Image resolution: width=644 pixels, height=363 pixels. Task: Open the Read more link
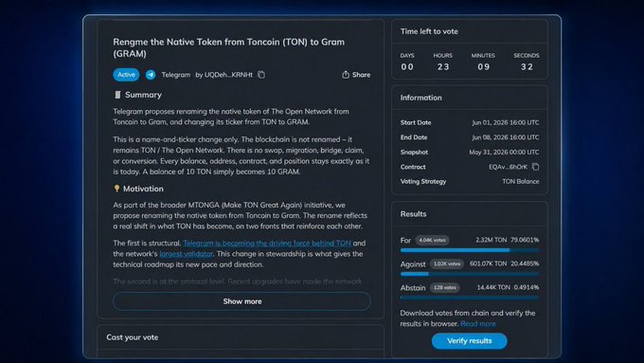[477, 323]
